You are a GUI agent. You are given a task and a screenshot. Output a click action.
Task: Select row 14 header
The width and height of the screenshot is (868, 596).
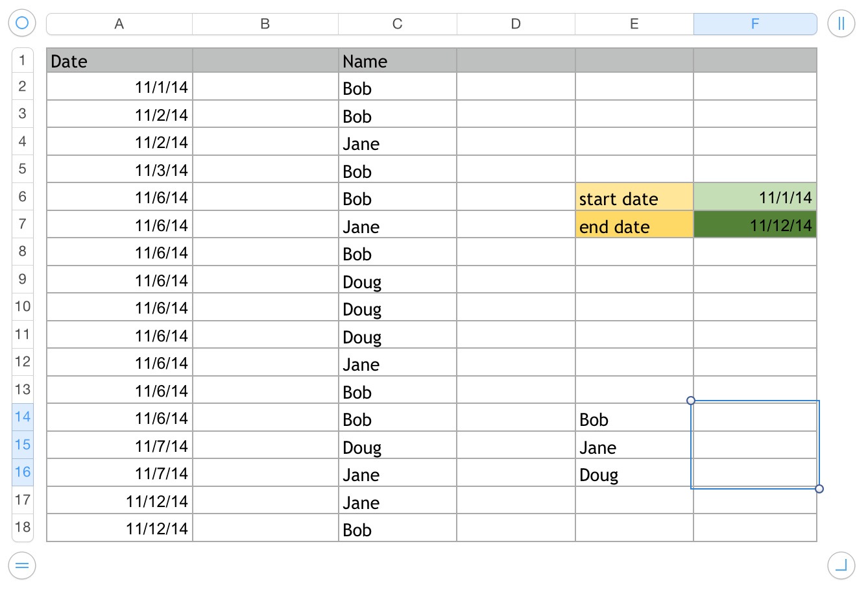(x=22, y=417)
